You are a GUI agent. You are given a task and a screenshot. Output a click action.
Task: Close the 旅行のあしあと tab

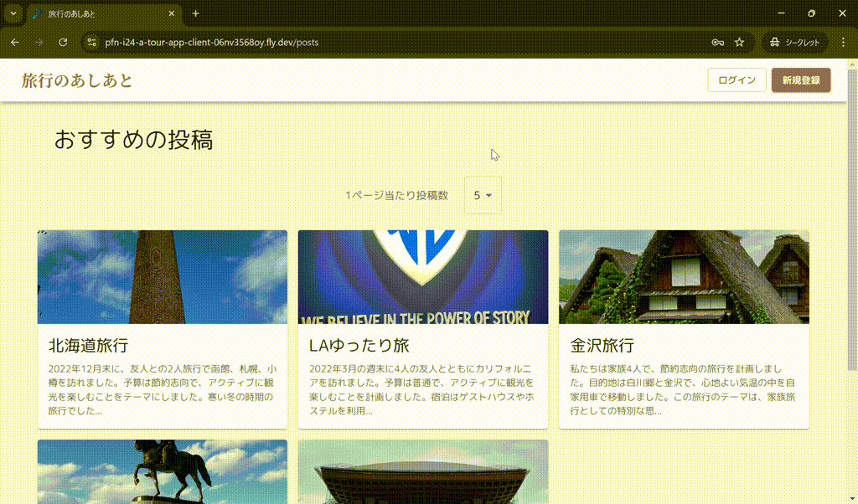[171, 13]
